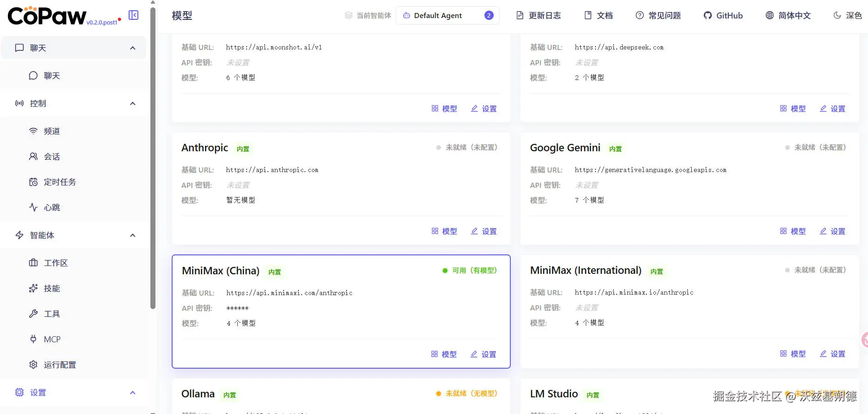Open 技能 skills page in sidebar
The width and height of the screenshot is (868, 414).
(x=52, y=289)
